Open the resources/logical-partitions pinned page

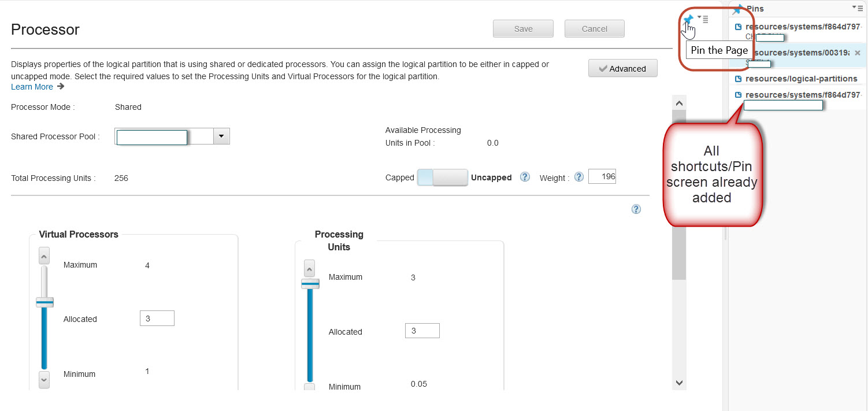click(x=801, y=79)
